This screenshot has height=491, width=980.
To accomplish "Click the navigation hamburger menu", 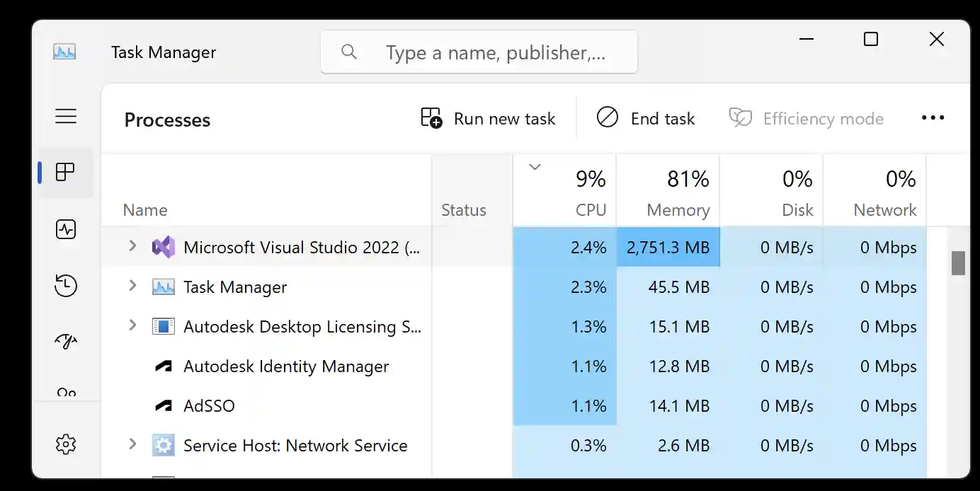I will click(65, 116).
